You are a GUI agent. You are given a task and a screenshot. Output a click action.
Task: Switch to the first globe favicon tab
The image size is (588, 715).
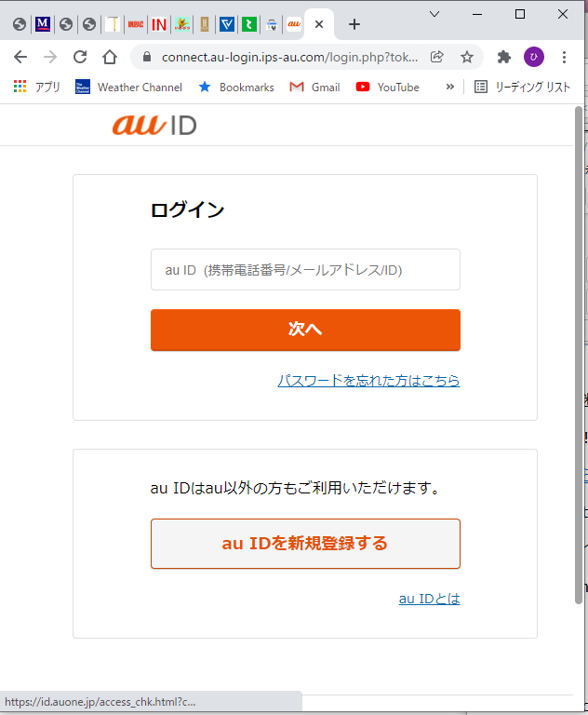[x=20, y=24]
